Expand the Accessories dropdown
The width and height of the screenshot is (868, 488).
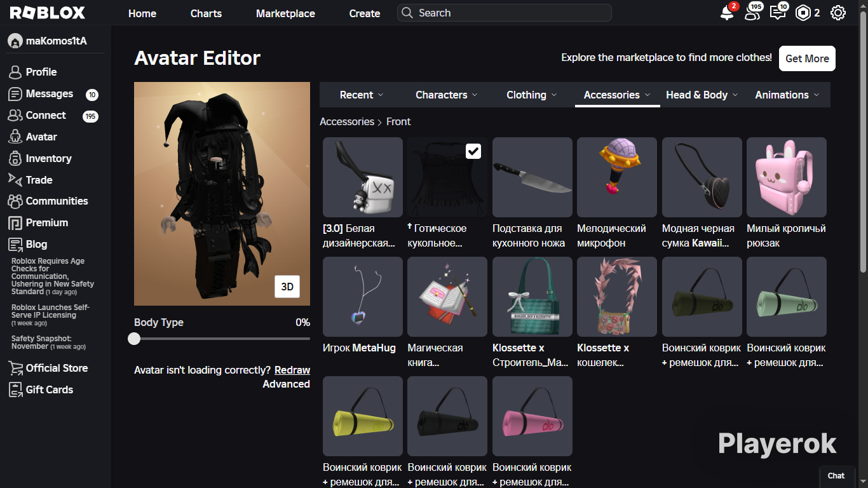point(617,95)
